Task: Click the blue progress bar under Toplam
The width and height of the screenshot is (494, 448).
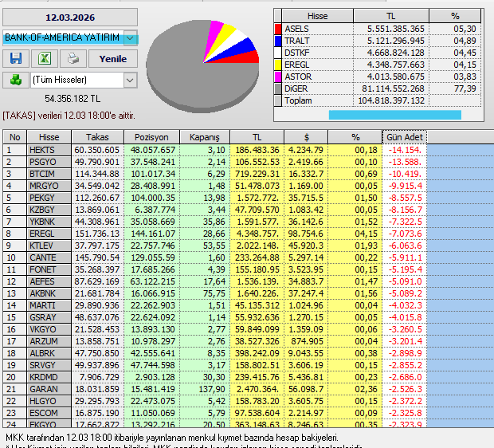Action: pyautogui.click(x=395, y=115)
